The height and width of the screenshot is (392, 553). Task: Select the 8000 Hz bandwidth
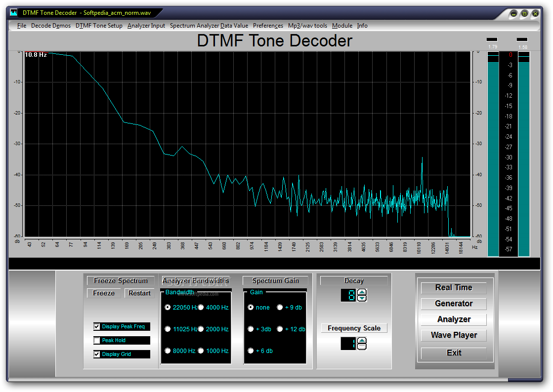pos(168,351)
